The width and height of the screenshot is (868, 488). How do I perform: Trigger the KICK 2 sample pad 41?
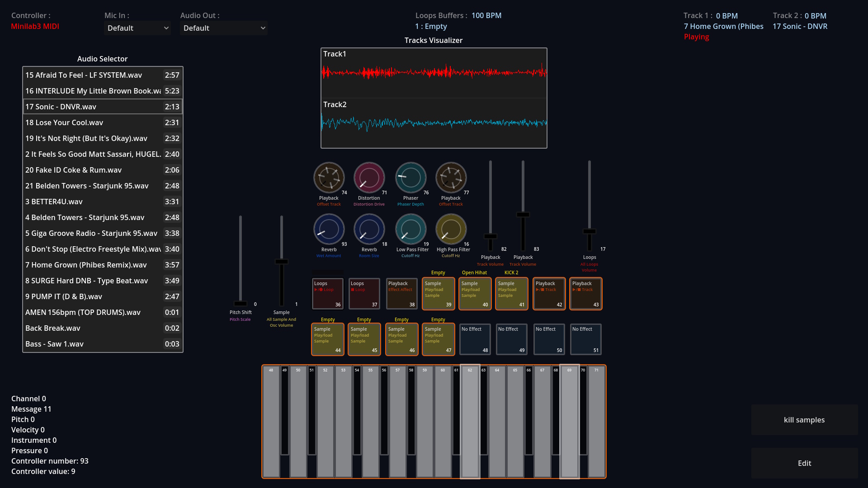[511, 294]
